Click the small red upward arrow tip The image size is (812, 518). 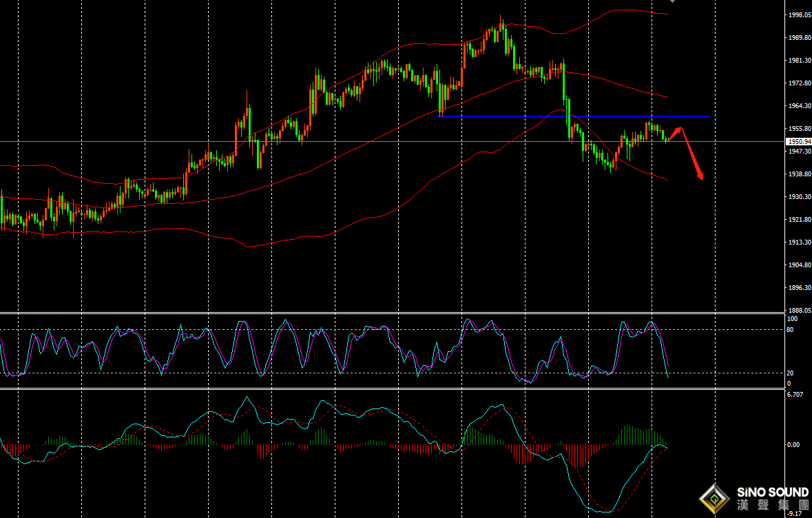point(680,129)
